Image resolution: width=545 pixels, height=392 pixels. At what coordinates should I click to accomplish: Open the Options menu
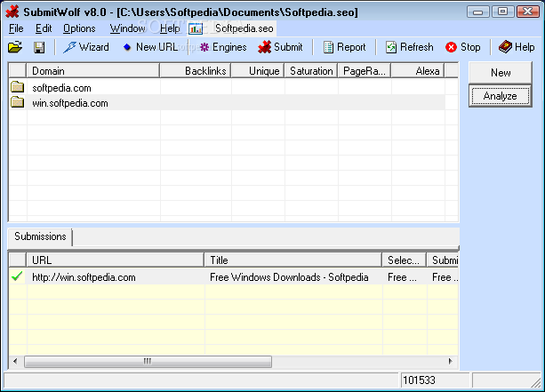pos(79,28)
